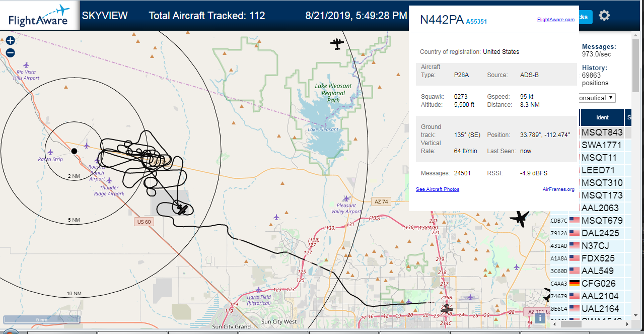Select the large aircraft icon beside MSQT679 row

[x=520, y=219]
